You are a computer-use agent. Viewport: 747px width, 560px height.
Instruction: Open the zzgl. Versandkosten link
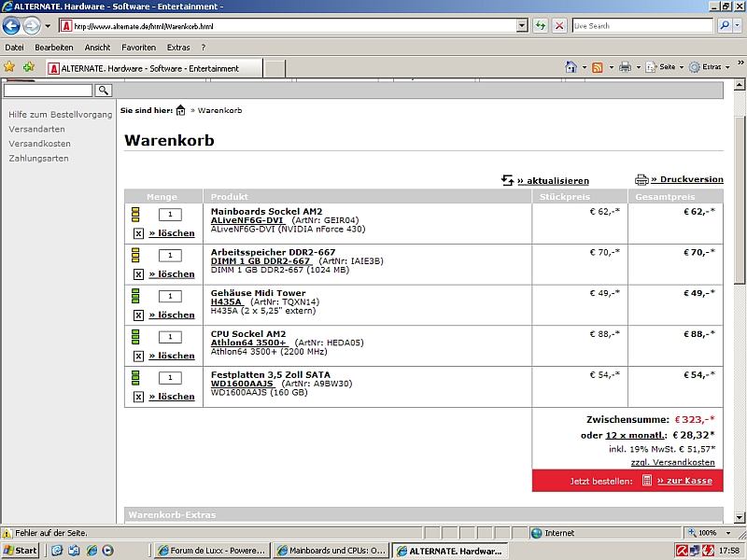672,462
